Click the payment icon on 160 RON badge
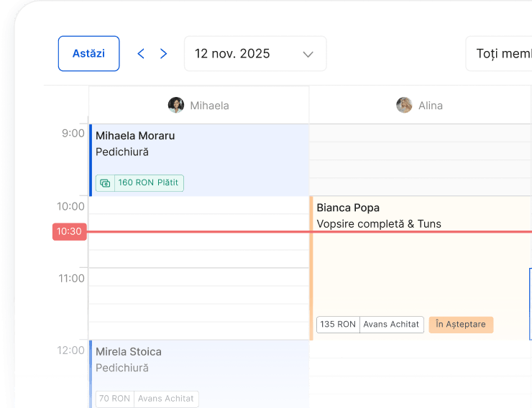532x408 pixels. point(105,183)
